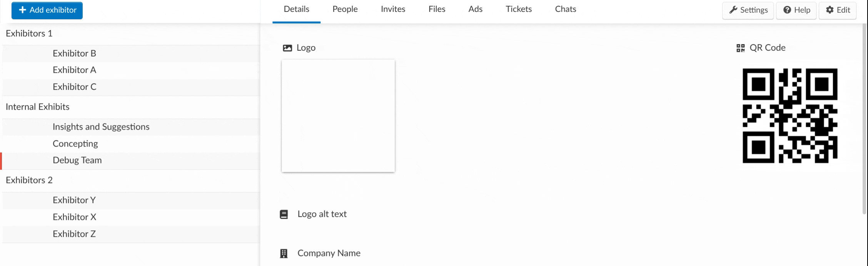This screenshot has width=868, height=266.
Task: Go to the Tickets tab
Action: pos(519,10)
